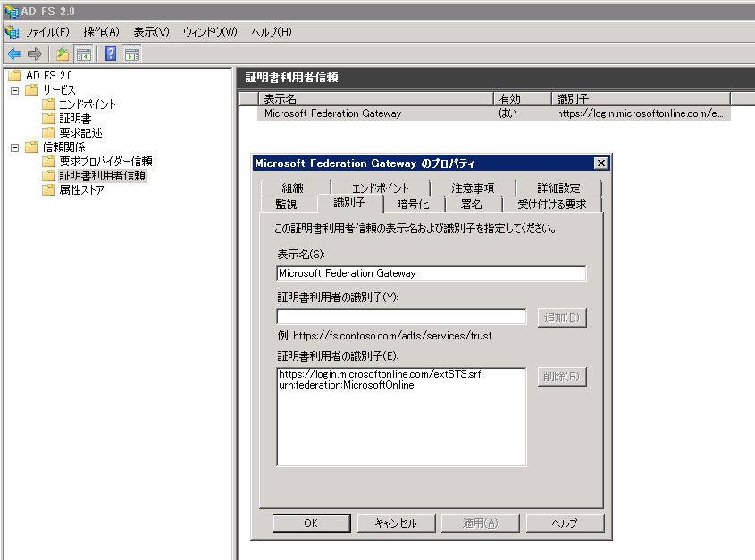Open the 操作(A) menu

point(101,32)
